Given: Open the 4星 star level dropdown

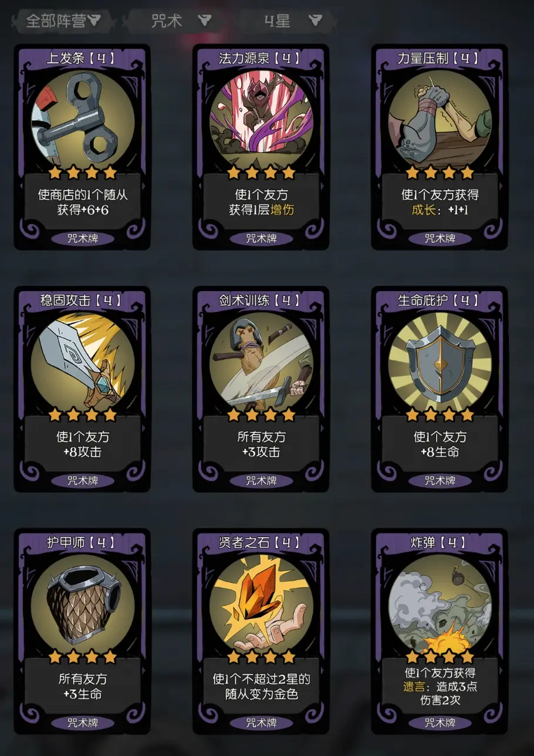Looking at the screenshot, I should point(292,21).
